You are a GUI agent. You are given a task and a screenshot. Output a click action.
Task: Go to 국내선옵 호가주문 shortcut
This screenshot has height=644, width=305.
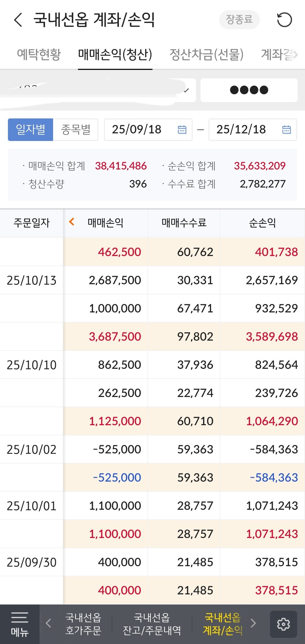click(x=83, y=624)
